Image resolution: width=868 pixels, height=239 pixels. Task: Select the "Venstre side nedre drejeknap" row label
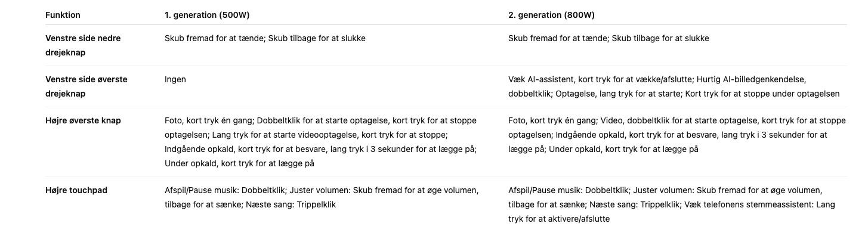[83, 45]
